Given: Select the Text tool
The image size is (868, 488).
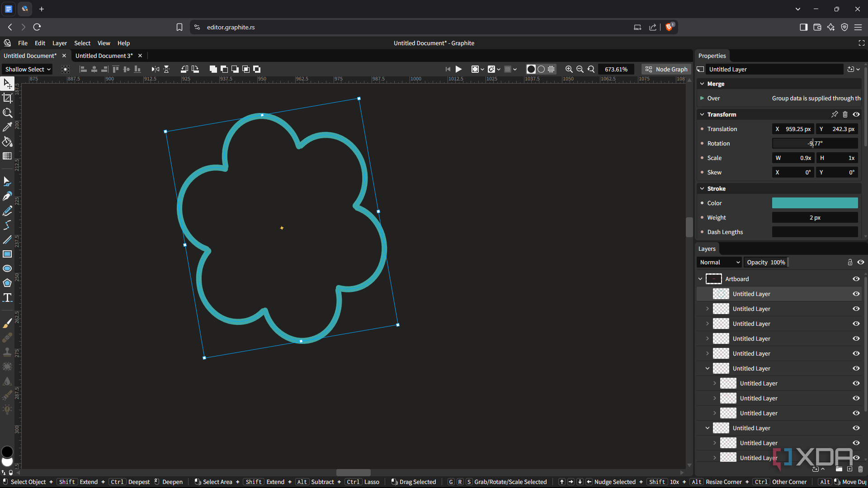Looking at the screenshot, I should point(7,297).
